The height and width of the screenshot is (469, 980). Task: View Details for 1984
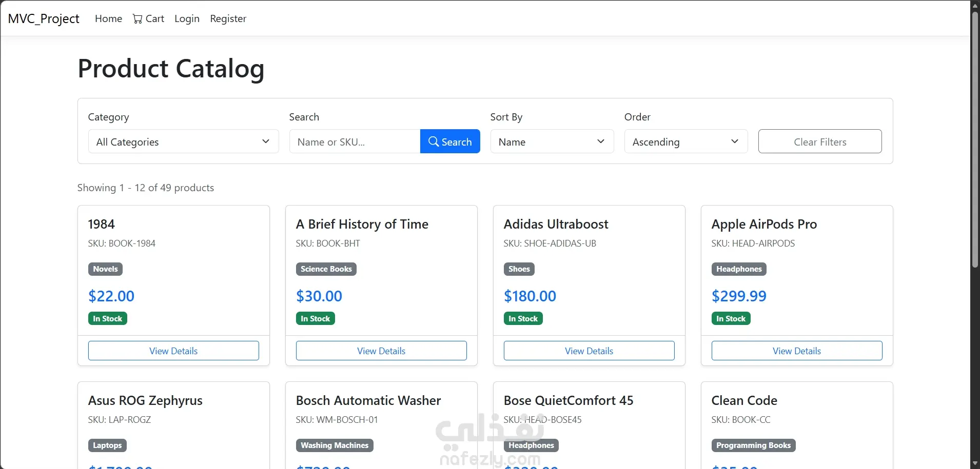(x=173, y=351)
